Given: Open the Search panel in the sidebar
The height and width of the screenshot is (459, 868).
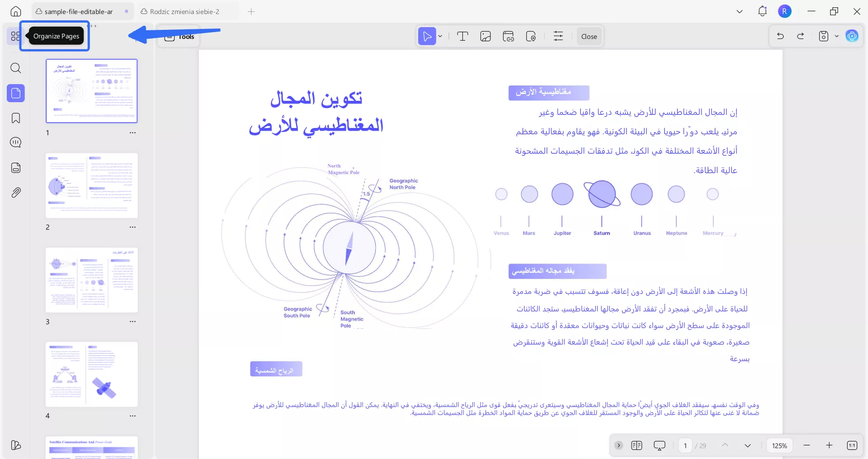Looking at the screenshot, I should point(16,68).
